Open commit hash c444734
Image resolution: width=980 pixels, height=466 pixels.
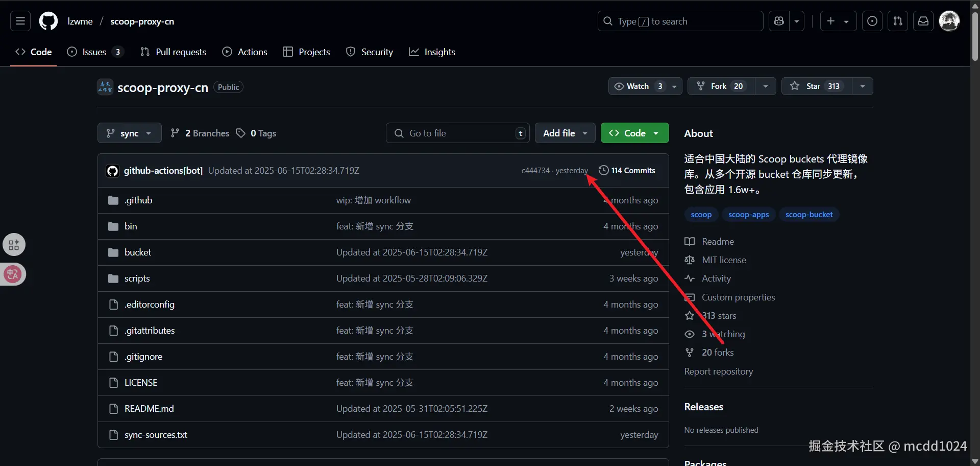535,171
